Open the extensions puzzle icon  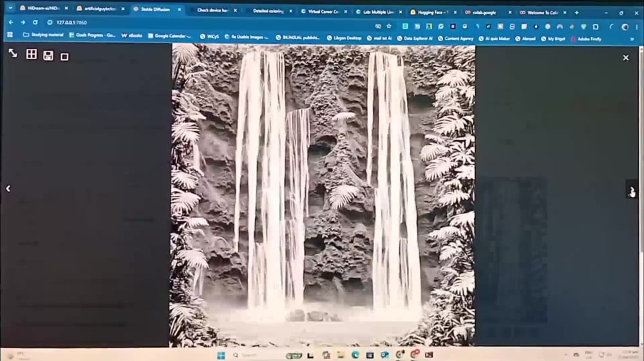pos(596,26)
